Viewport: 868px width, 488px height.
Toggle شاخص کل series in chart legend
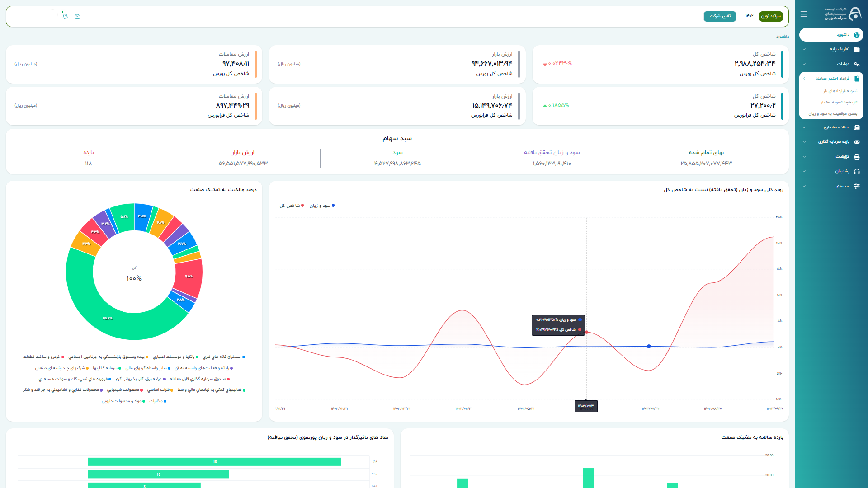[292, 206]
